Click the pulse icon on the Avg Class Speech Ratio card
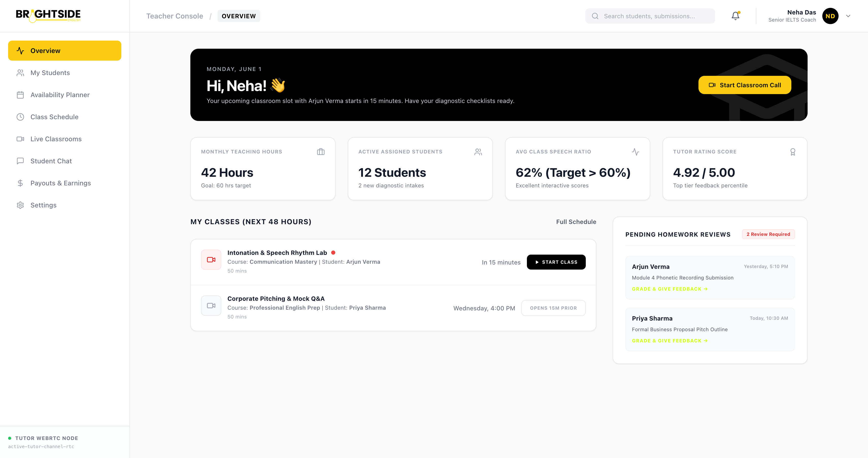 (x=636, y=152)
